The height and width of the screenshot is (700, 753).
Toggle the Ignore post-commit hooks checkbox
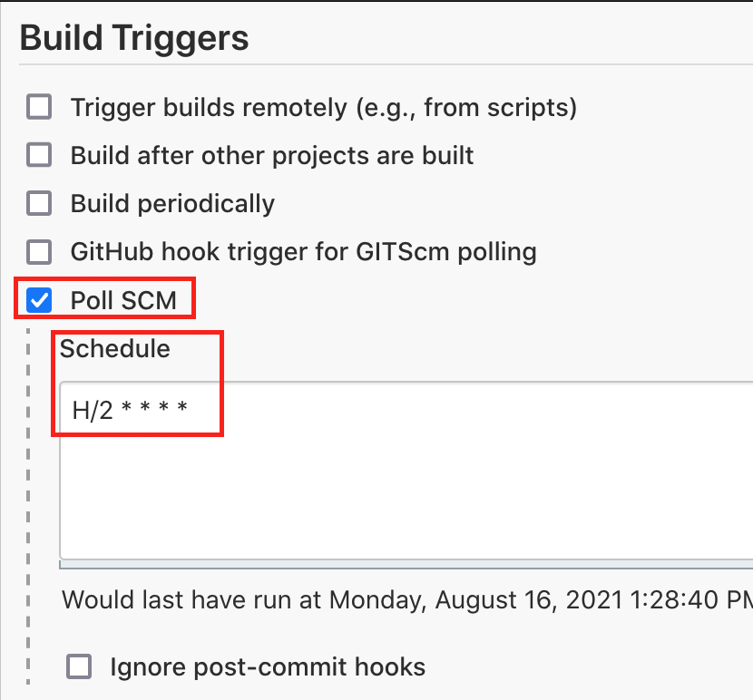click(79, 666)
